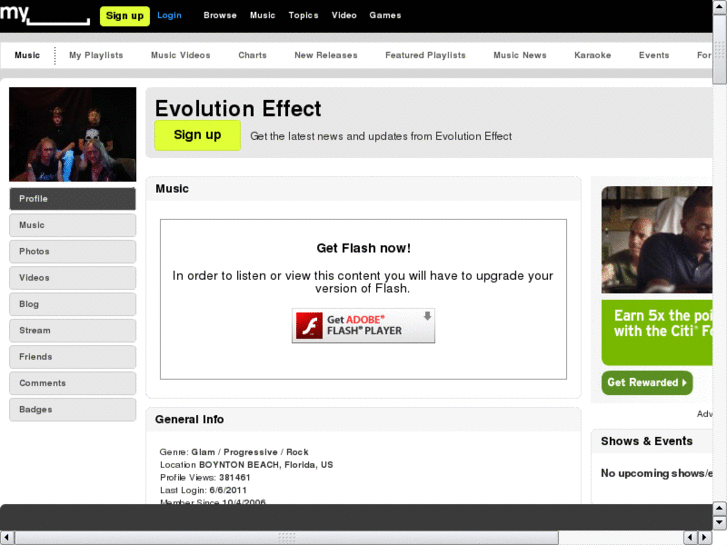The width and height of the screenshot is (727, 545).
Task: Open Videos in the sidebar
Action: pos(72,278)
